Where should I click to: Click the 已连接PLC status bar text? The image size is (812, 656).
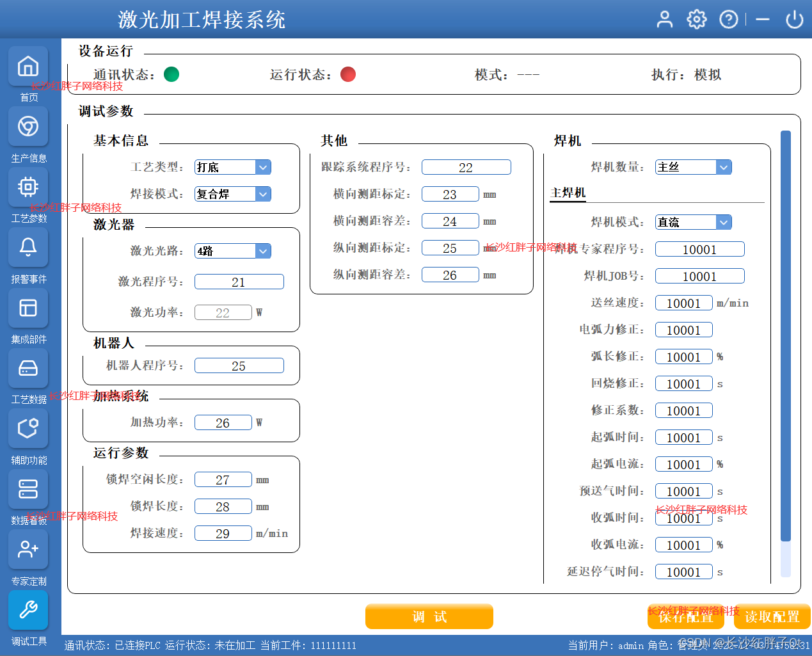tap(138, 646)
